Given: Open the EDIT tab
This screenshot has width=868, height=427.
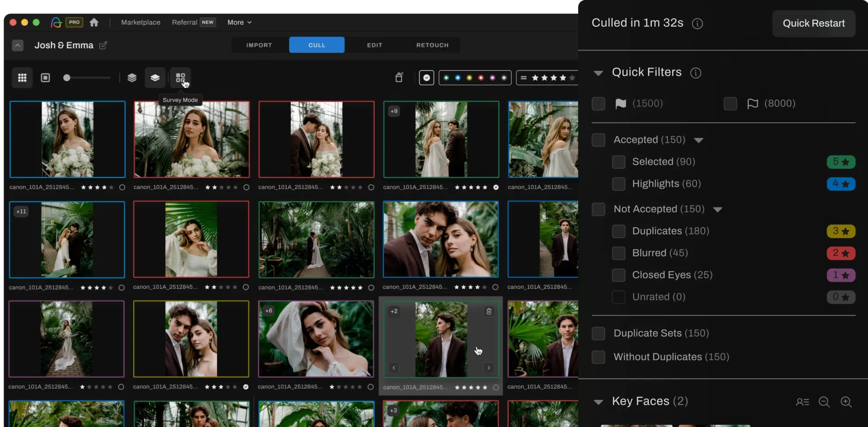Looking at the screenshot, I should click(374, 45).
